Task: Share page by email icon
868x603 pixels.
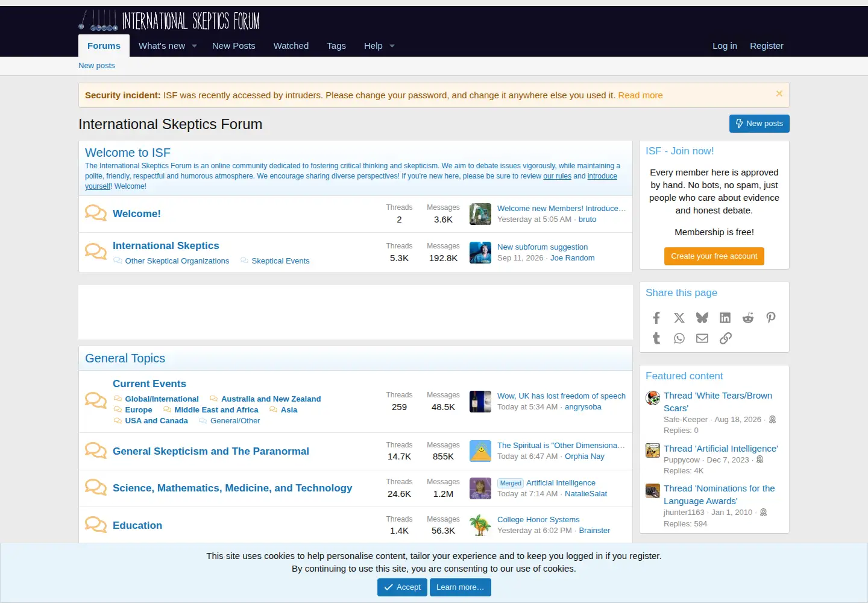Action: (x=702, y=338)
